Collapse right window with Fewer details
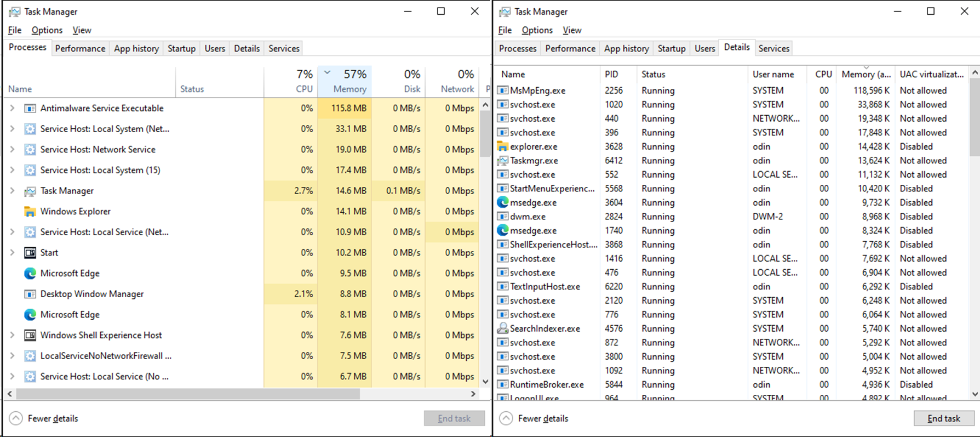 (x=534, y=418)
